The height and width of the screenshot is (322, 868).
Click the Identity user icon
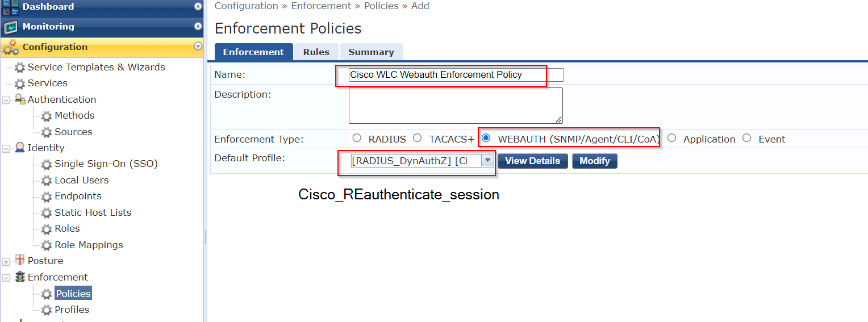pyautogui.click(x=20, y=148)
